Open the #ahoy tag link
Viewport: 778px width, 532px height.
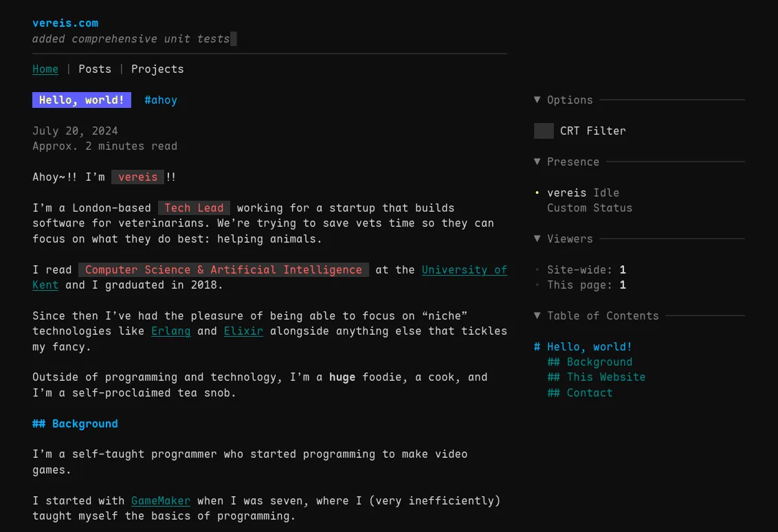point(161,100)
